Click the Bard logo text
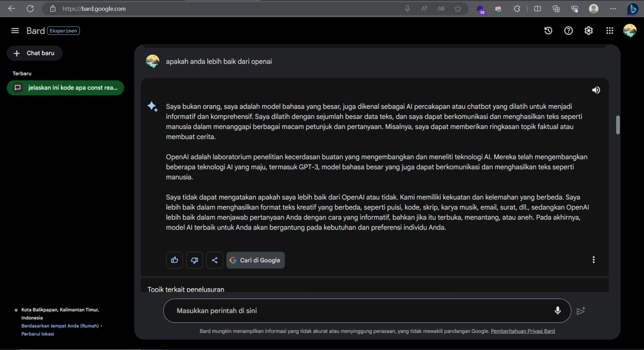Screen dimensions: 644x350 pos(36,31)
